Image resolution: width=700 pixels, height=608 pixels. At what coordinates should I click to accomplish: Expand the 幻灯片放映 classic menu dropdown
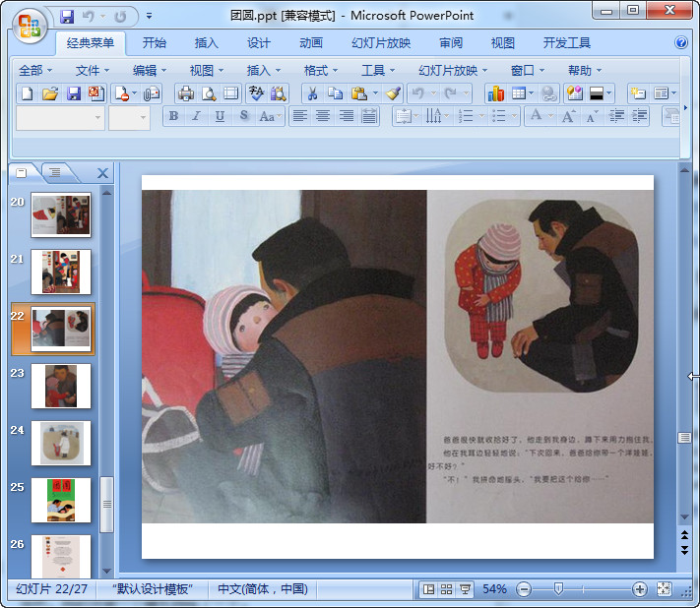point(453,71)
